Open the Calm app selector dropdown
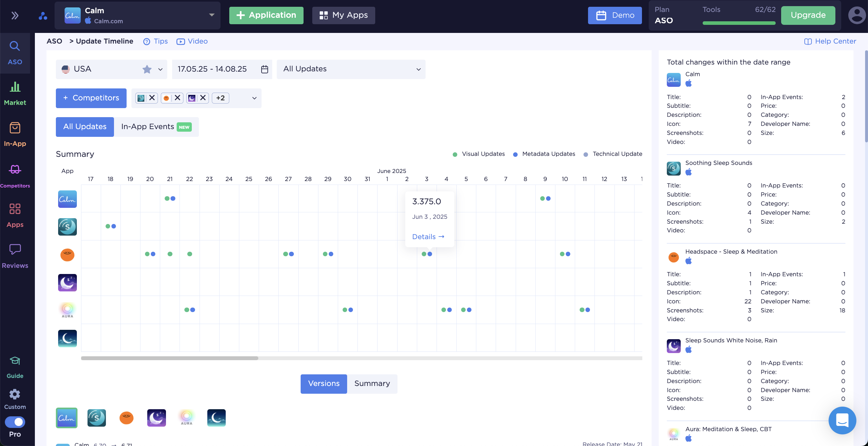 pyautogui.click(x=138, y=15)
